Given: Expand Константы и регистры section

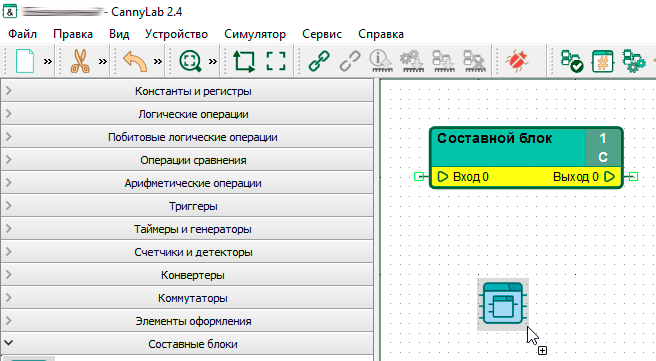Looking at the screenshot, I should click(x=187, y=91).
